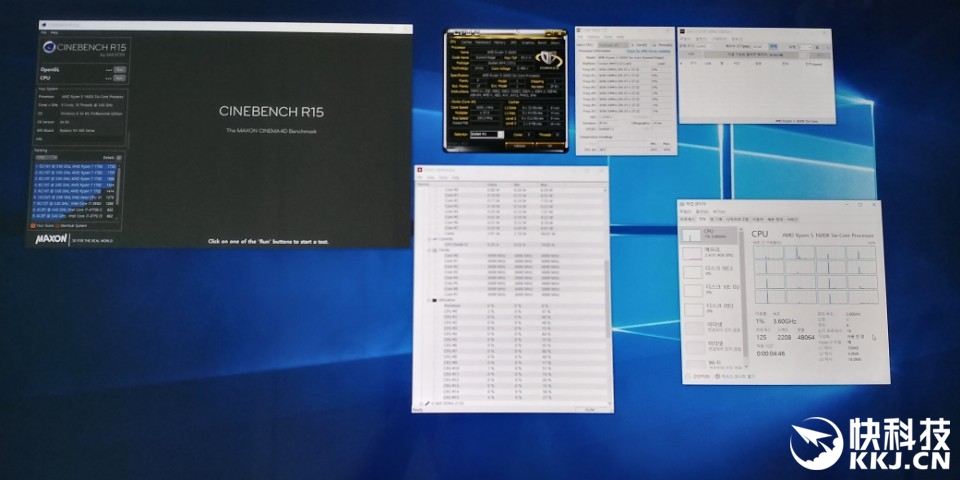Switch to CPU-Z Caches tab
Image resolution: width=960 pixels, height=480 pixels.
pyautogui.click(x=467, y=42)
